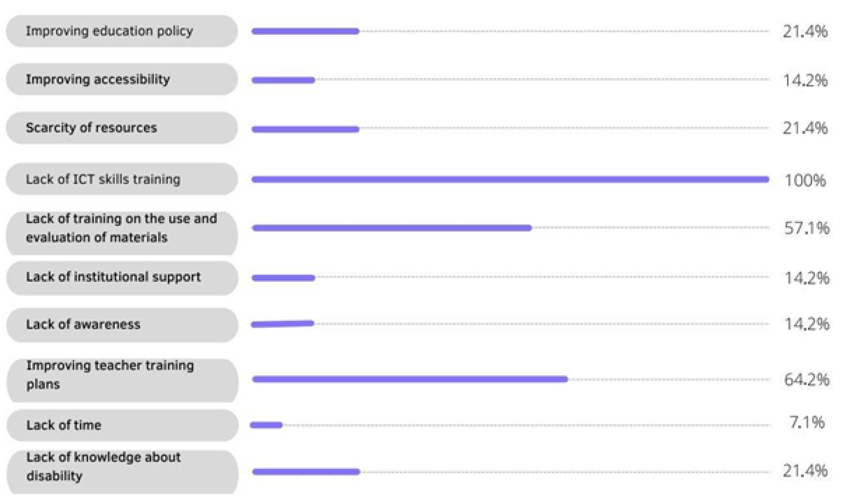Screen dimensions: 843x504
Task: Click the 57.1% percentage value
Action: coord(806,228)
